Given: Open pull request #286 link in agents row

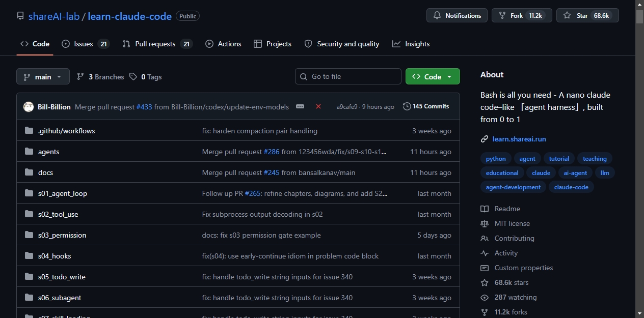Looking at the screenshot, I should click(x=272, y=152).
